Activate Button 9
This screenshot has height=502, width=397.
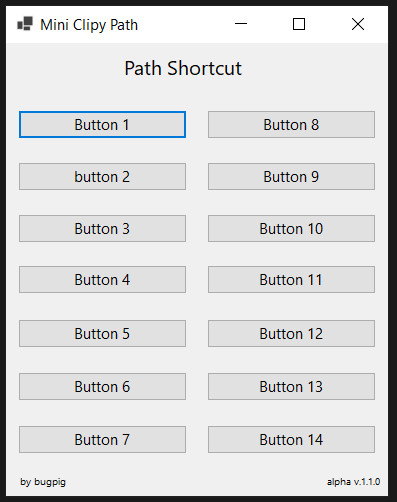tap(291, 177)
